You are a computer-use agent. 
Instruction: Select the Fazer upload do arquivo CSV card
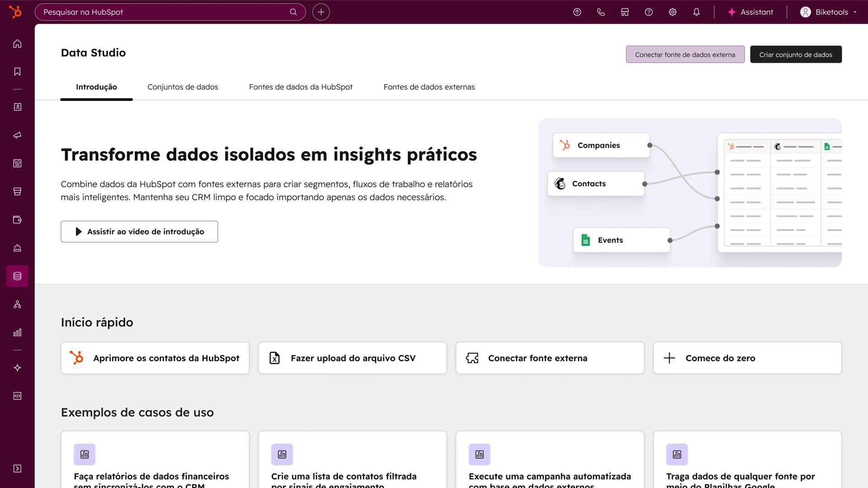(x=352, y=358)
